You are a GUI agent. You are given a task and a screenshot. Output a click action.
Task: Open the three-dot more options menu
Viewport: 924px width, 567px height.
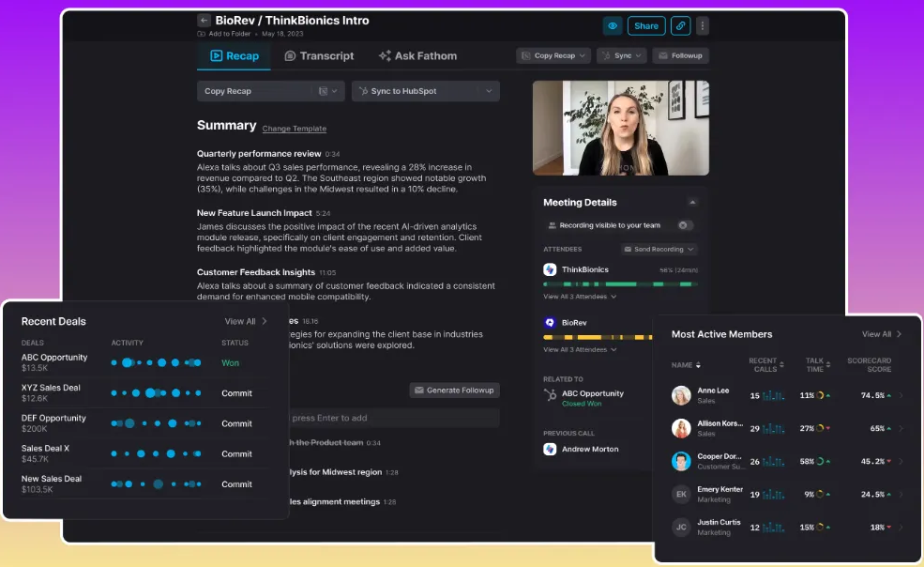coord(703,26)
